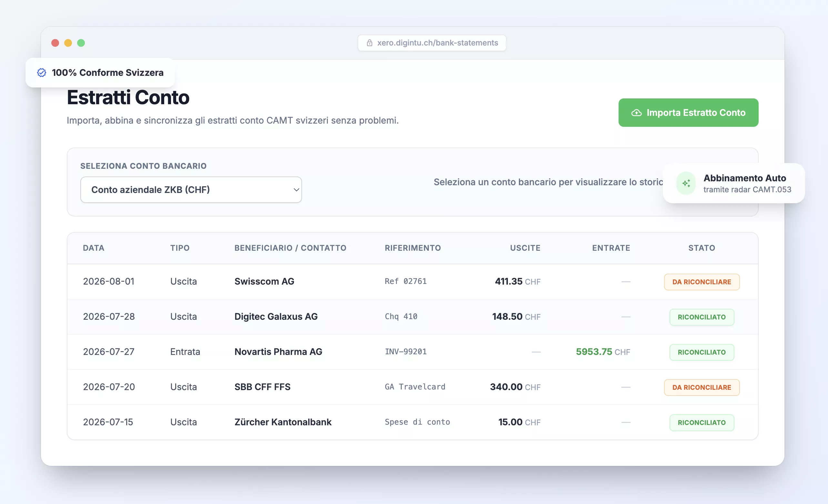This screenshot has width=828, height=504.
Task: Click the red close window dot
Action: pos(55,43)
